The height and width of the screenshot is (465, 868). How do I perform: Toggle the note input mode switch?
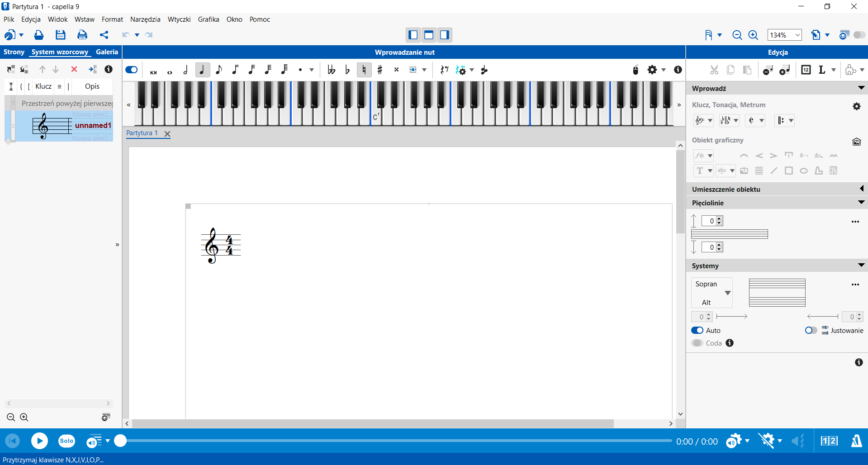(132, 70)
